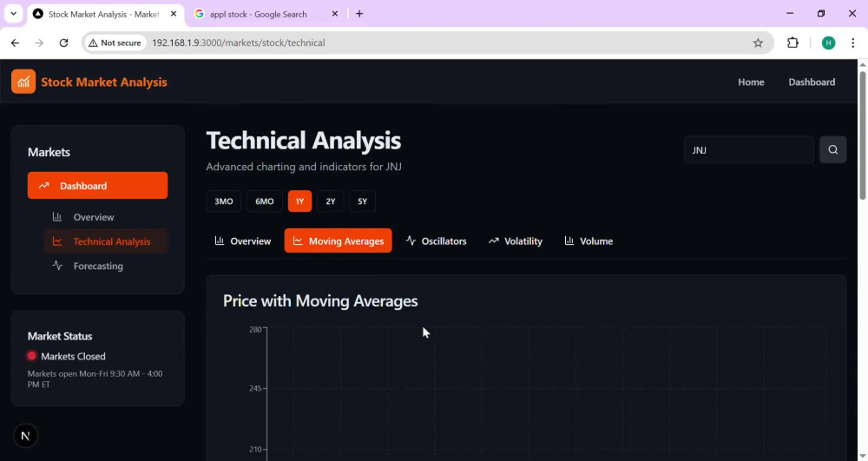Open Technical Analysis in the sidebar

(x=105, y=241)
